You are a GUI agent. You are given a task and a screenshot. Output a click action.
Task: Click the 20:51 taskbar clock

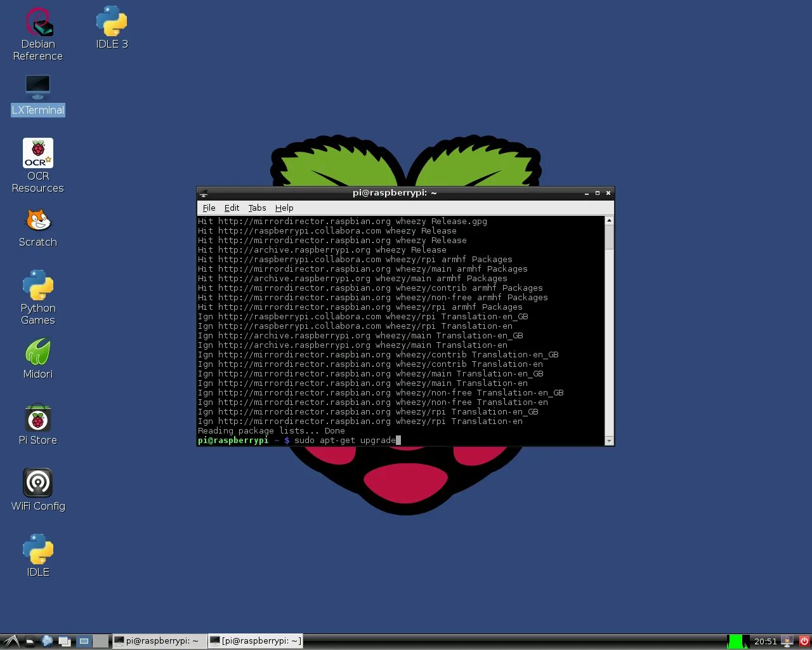click(x=765, y=641)
